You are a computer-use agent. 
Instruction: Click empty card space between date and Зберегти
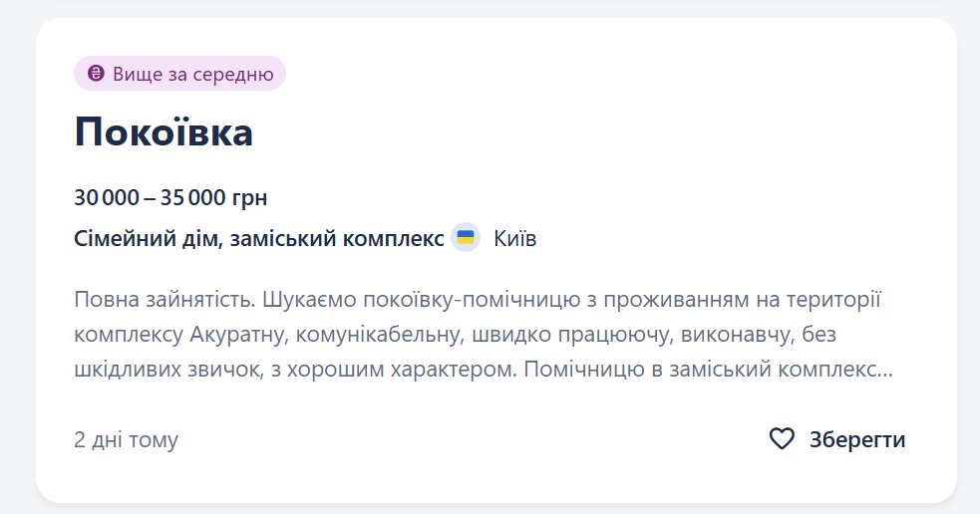469,439
